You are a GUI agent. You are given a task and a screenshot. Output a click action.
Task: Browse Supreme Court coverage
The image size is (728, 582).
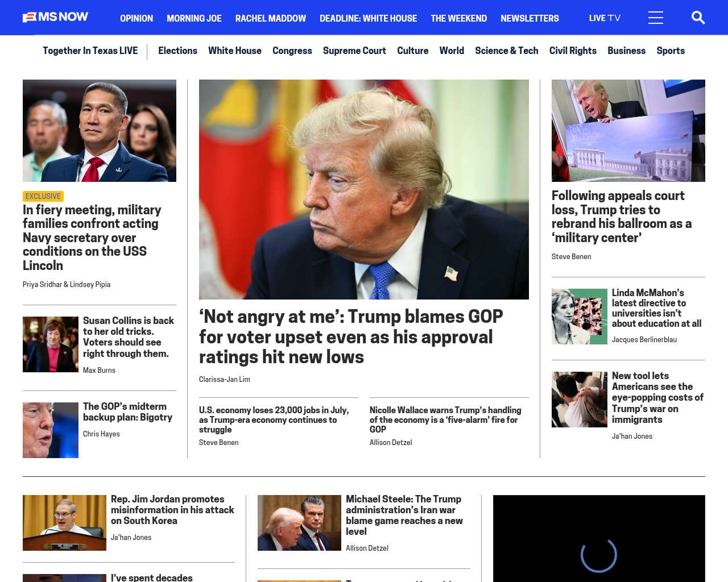(354, 51)
